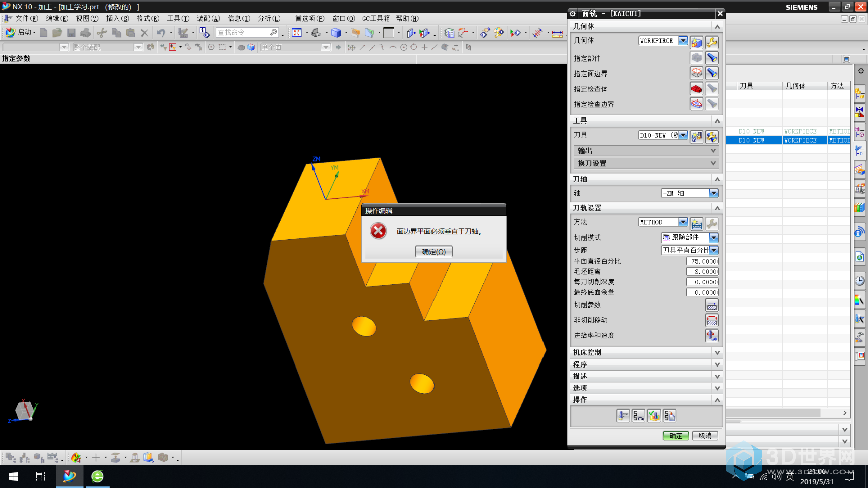The height and width of the screenshot is (488, 868).
Task: Click the 最终底面余量 value field
Action: pyautogui.click(x=702, y=292)
